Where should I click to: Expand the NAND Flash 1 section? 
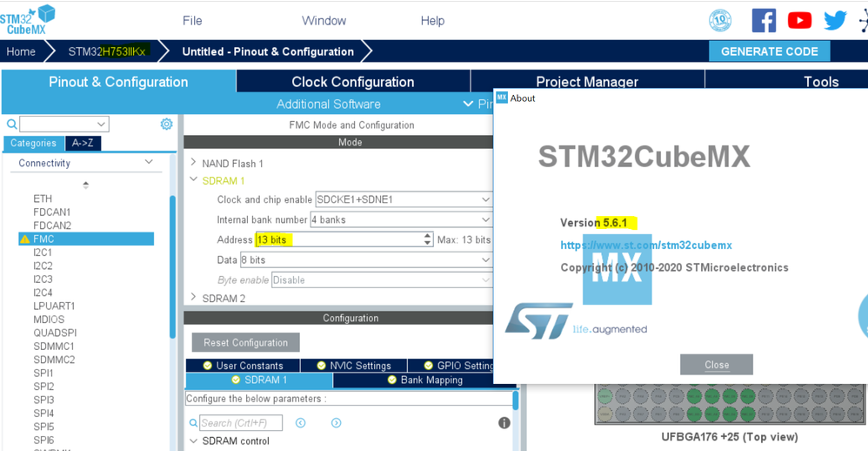click(x=193, y=162)
